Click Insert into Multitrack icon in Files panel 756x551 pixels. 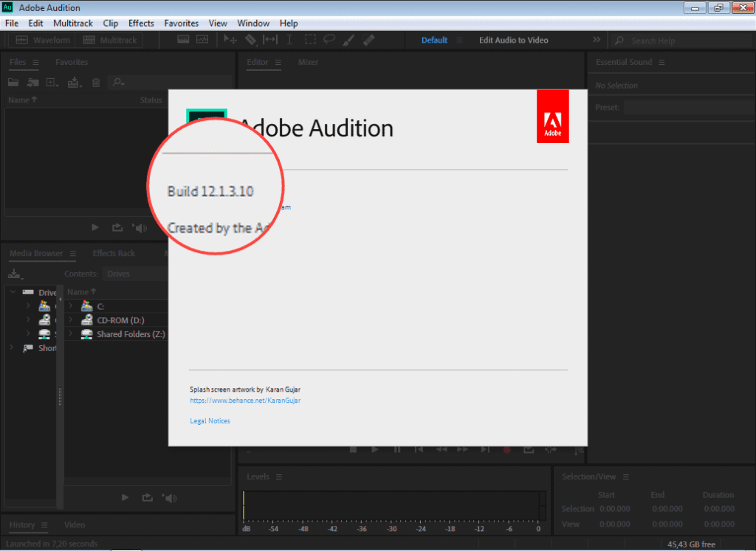coord(75,83)
